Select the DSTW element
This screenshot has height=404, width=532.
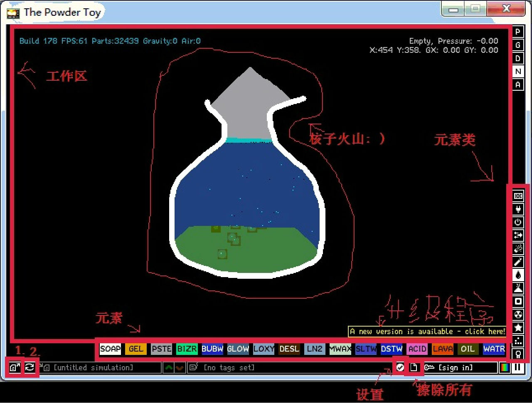pyautogui.click(x=392, y=349)
